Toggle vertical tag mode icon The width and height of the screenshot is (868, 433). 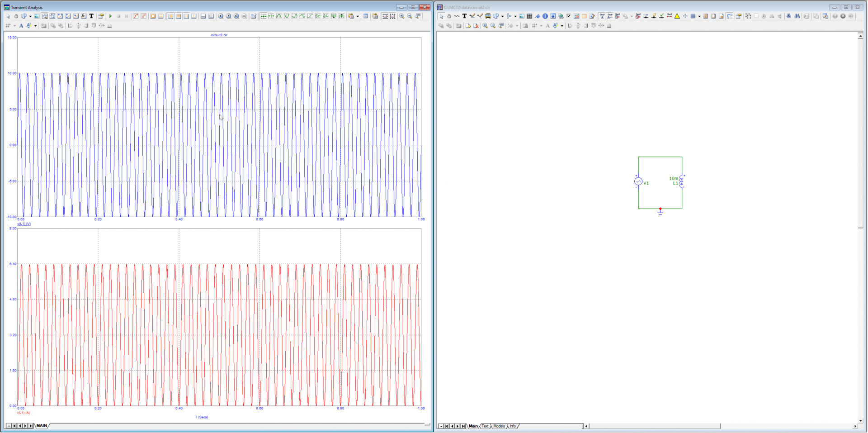(393, 16)
